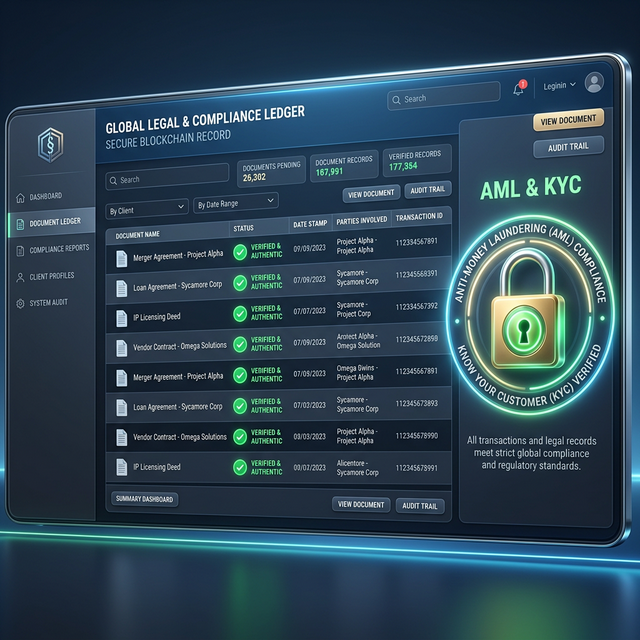Click the file icon for Merger Agreement with ID 112345567891
Screen dimensions: 640x640
point(121,378)
